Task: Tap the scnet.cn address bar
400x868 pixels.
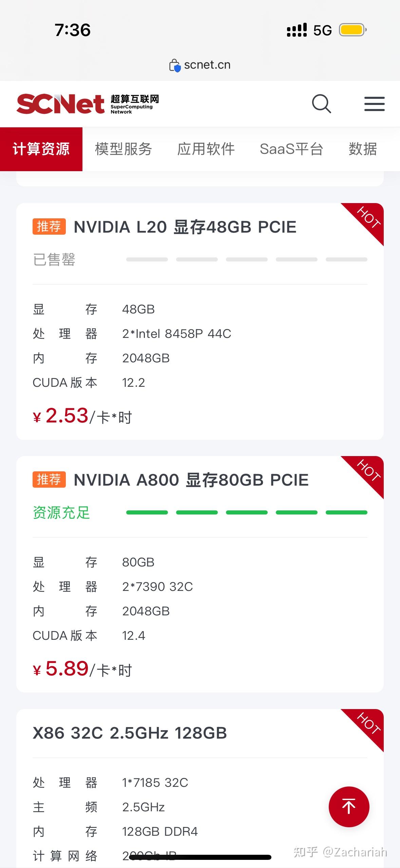Action: tap(200, 65)
